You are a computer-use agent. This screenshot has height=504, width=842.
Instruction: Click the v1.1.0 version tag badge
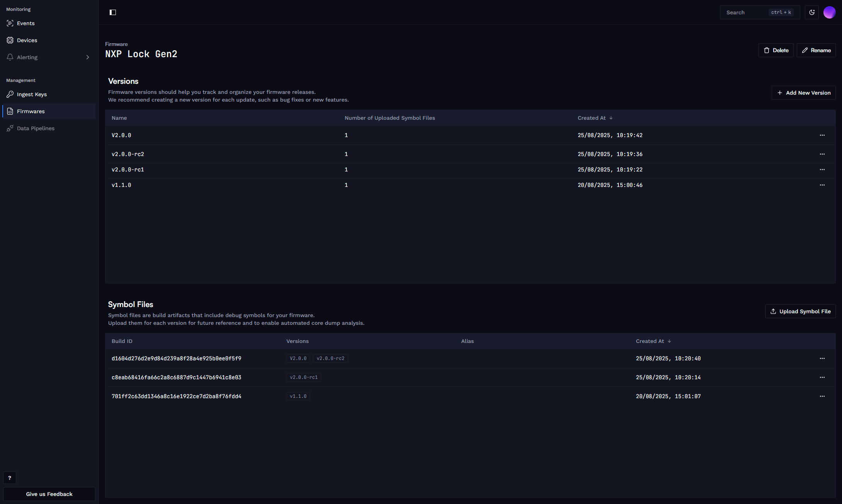click(298, 396)
